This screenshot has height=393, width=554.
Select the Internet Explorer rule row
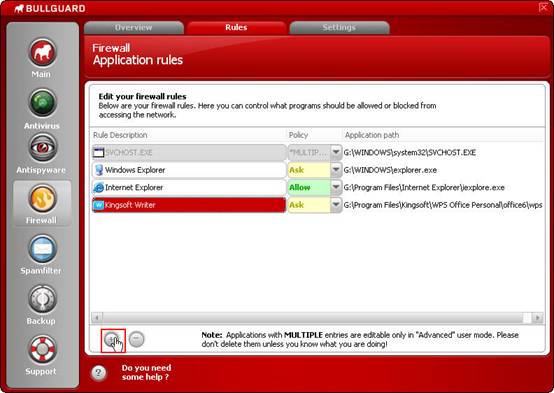(x=189, y=187)
